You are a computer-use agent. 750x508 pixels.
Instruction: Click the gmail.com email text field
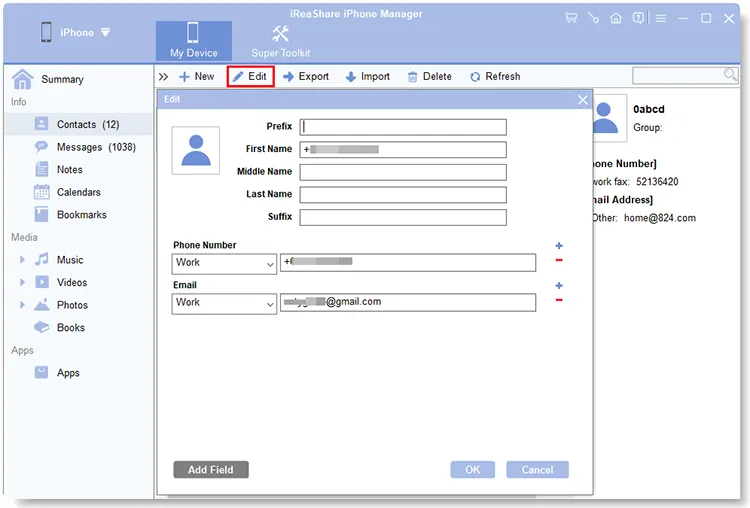(408, 302)
